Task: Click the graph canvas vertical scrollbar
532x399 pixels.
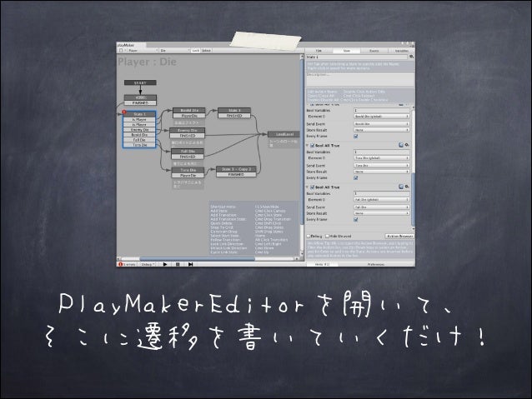Action: point(302,142)
